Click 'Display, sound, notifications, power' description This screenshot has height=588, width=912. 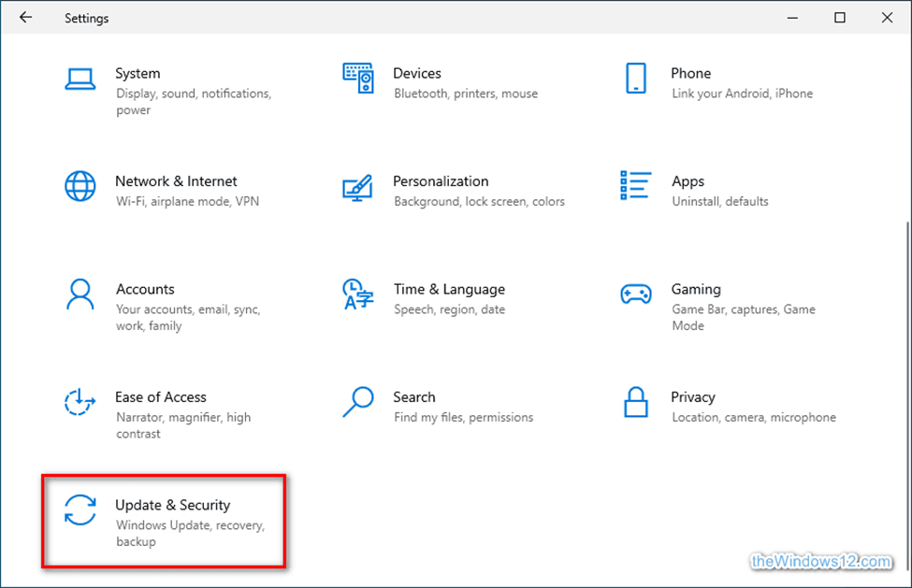[x=194, y=102]
